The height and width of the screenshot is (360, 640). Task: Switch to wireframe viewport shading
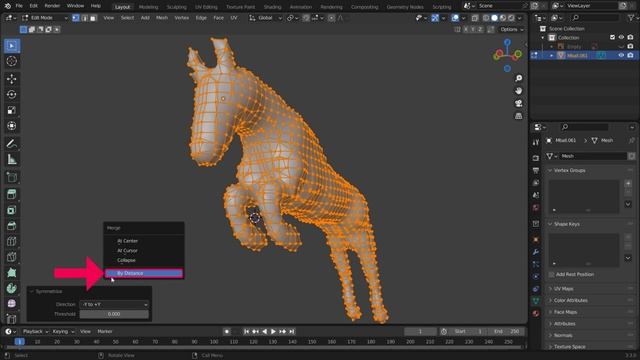click(486, 18)
